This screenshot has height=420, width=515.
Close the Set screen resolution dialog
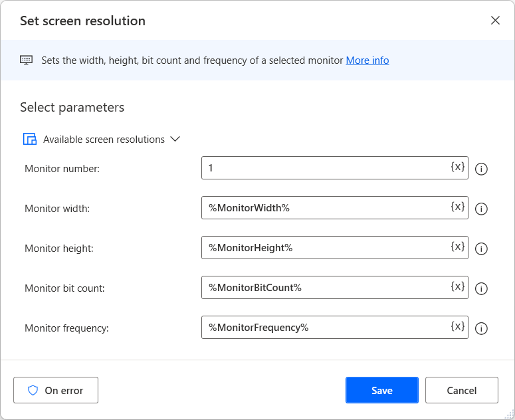(x=495, y=21)
